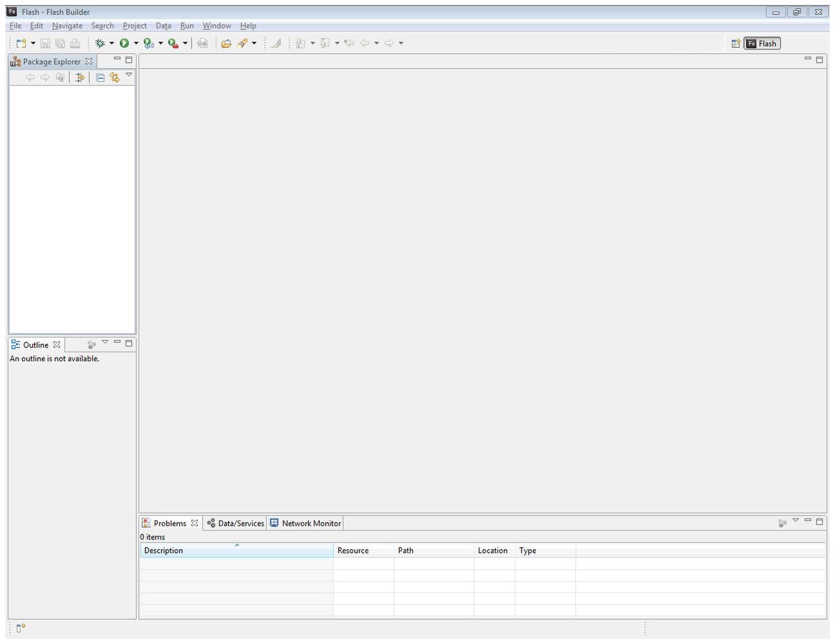Open the Previous Annotation dropdown arrow
The width and height of the screenshot is (835, 644).
pyautogui.click(x=337, y=43)
